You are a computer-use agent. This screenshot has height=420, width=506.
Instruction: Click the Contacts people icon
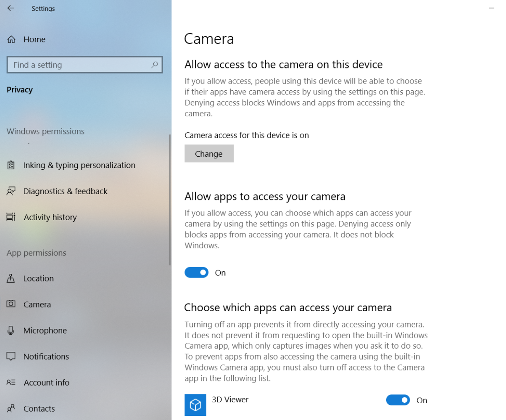(x=11, y=409)
